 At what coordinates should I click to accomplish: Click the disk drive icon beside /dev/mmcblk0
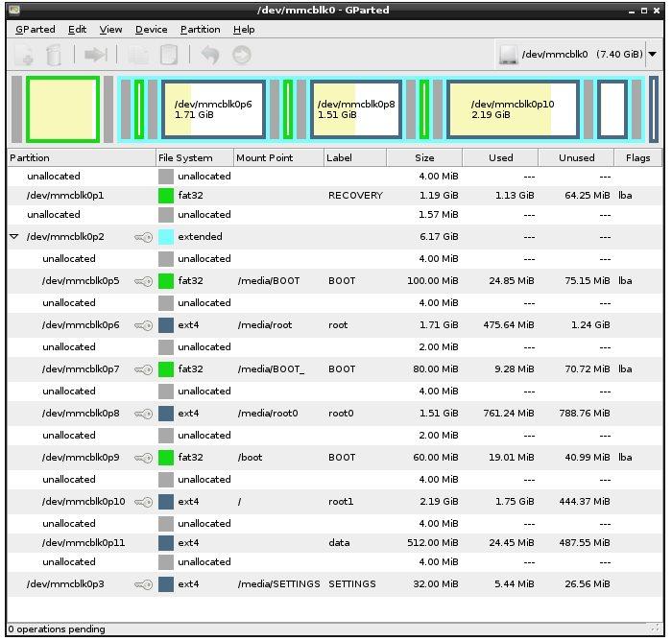coord(508,55)
